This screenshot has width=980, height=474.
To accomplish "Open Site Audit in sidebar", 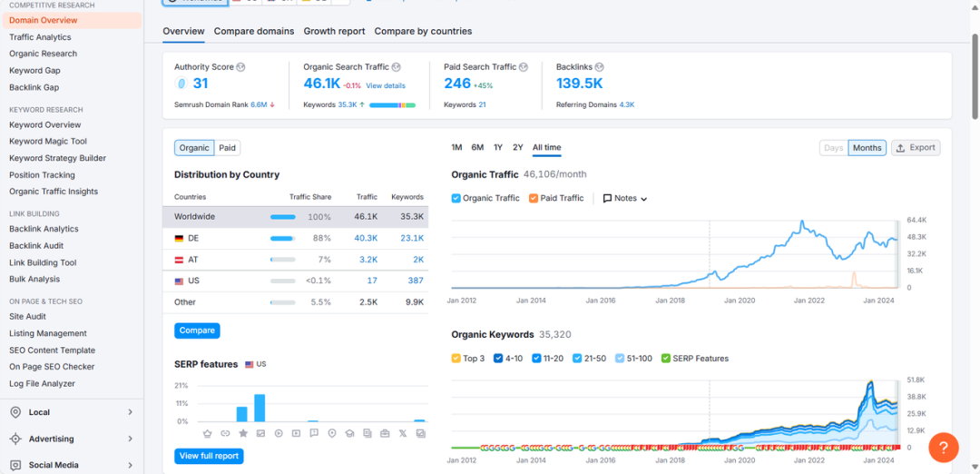I will [x=27, y=316].
